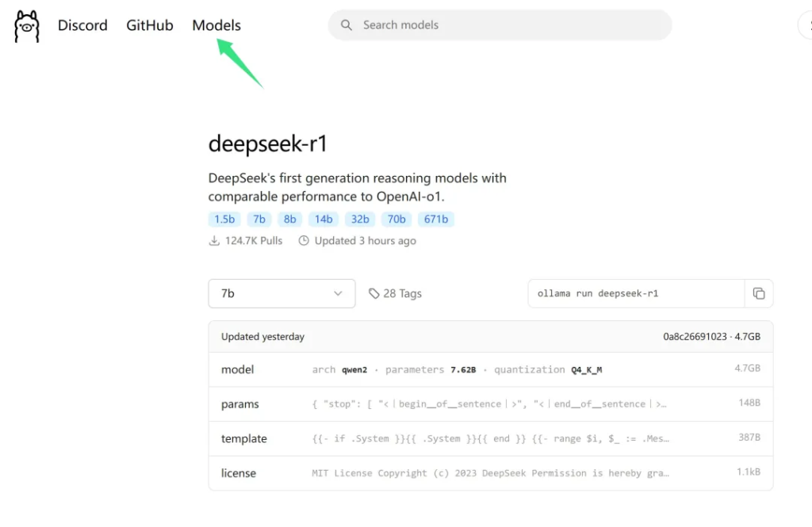This screenshot has height=527, width=812.
Task: Select the 8b size tag
Action: tap(290, 219)
